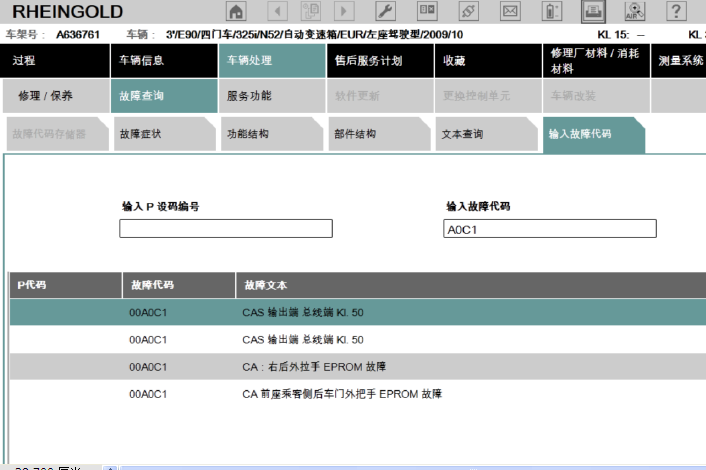Open the 服务功能 submenu

pos(272,95)
